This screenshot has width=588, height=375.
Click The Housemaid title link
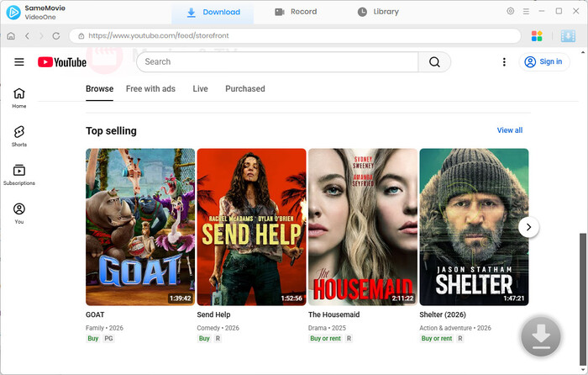coord(333,315)
